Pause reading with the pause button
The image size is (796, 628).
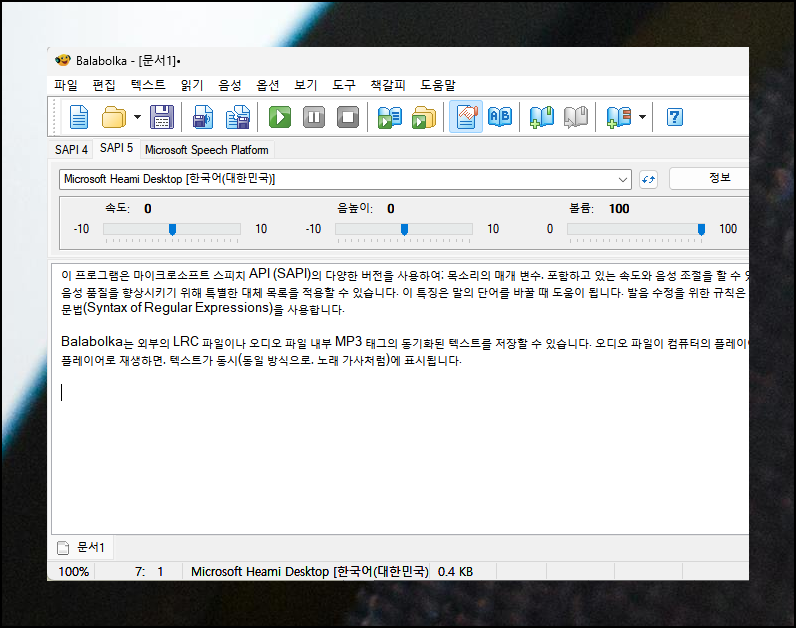click(314, 117)
